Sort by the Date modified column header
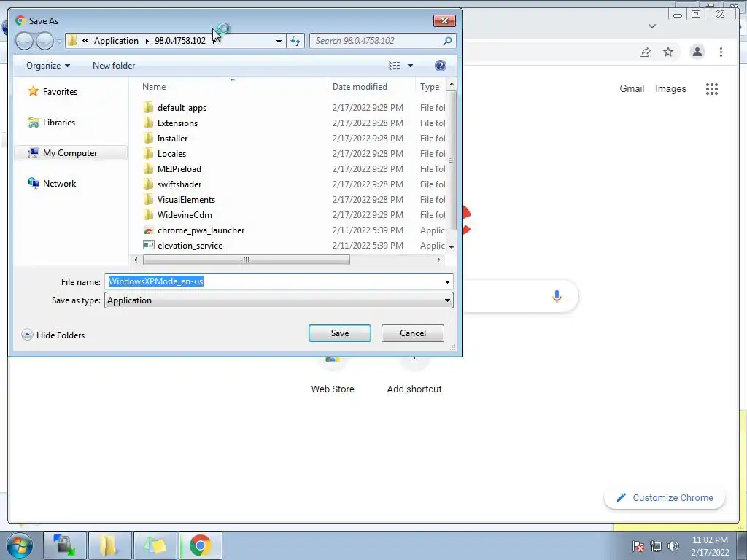The height and width of the screenshot is (560, 747). 360,87
